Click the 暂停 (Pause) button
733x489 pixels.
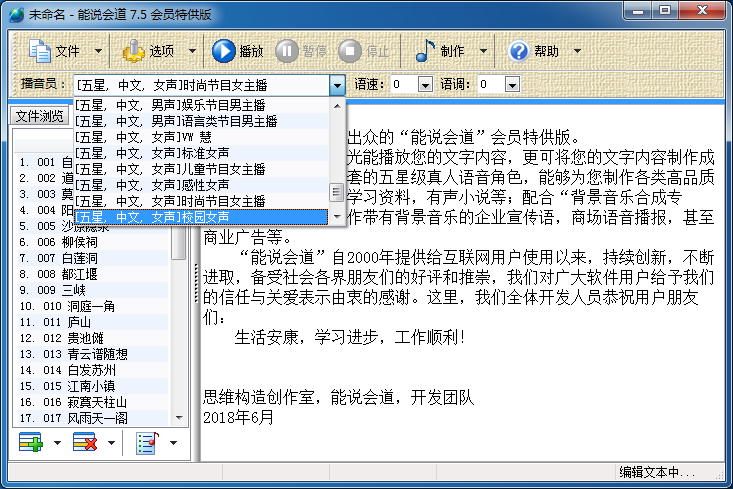pos(301,50)
